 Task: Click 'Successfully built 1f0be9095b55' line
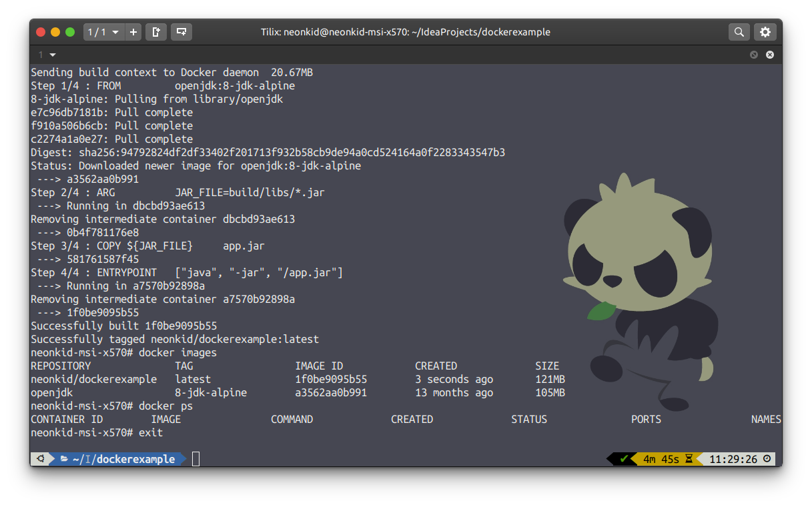tap(123, 326)
